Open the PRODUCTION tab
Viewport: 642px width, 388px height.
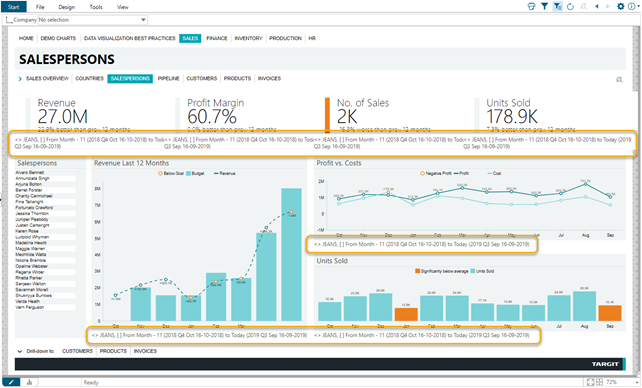[x=285, y=38]
